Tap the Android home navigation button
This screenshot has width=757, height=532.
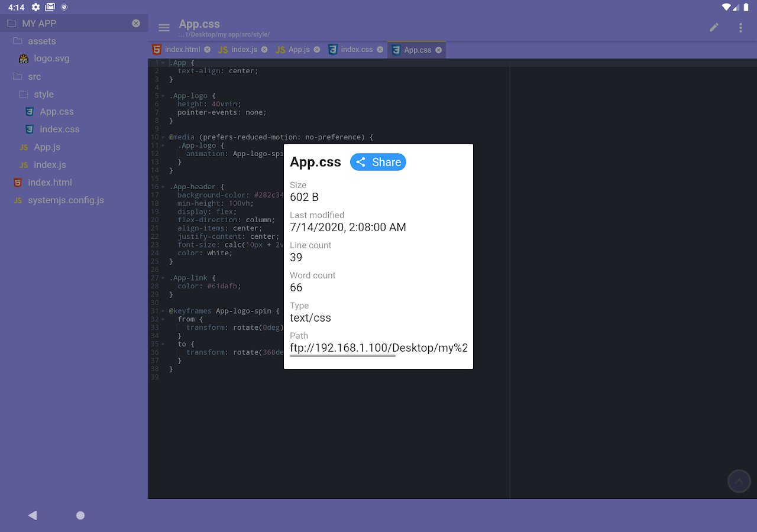click(80, 515)
